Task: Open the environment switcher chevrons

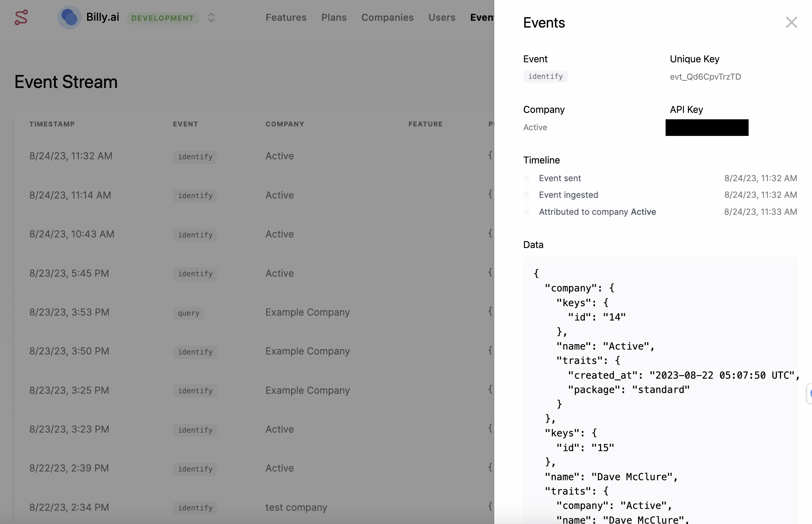Action: (211, 18)
